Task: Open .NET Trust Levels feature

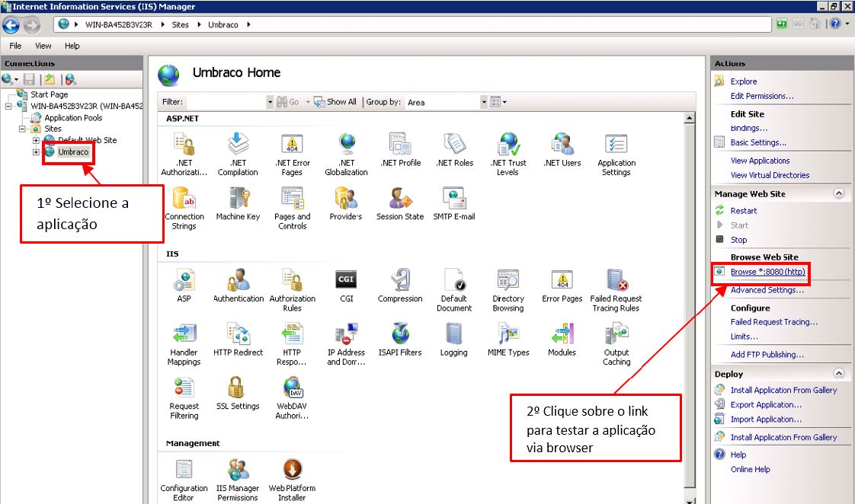Action: [x=508, y=155]
